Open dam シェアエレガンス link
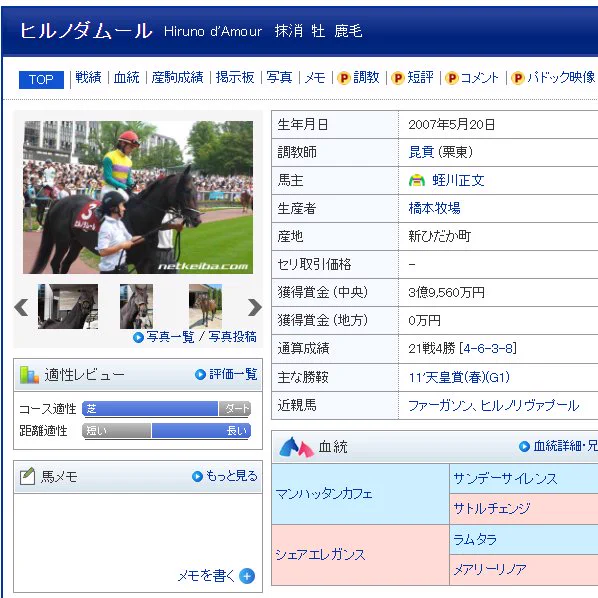This screenshot has width=598, height=598. pyautogui.click(x=320, y=555)
